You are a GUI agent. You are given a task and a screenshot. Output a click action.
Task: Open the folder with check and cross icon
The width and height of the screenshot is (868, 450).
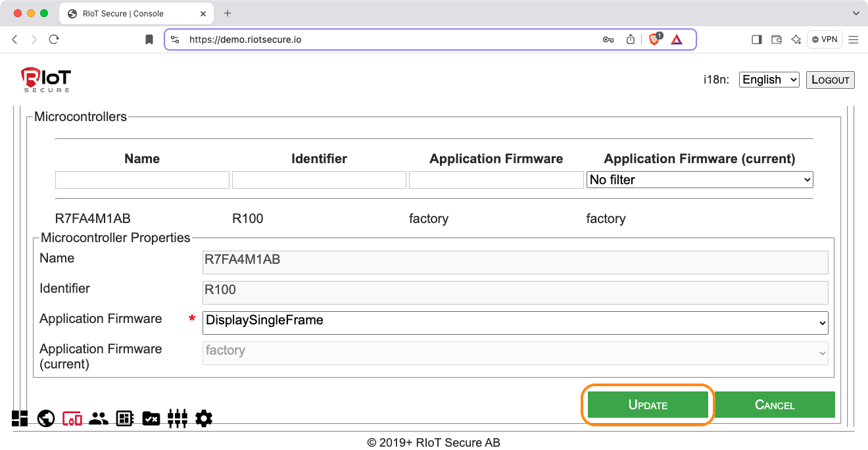[x=151, y=418]
